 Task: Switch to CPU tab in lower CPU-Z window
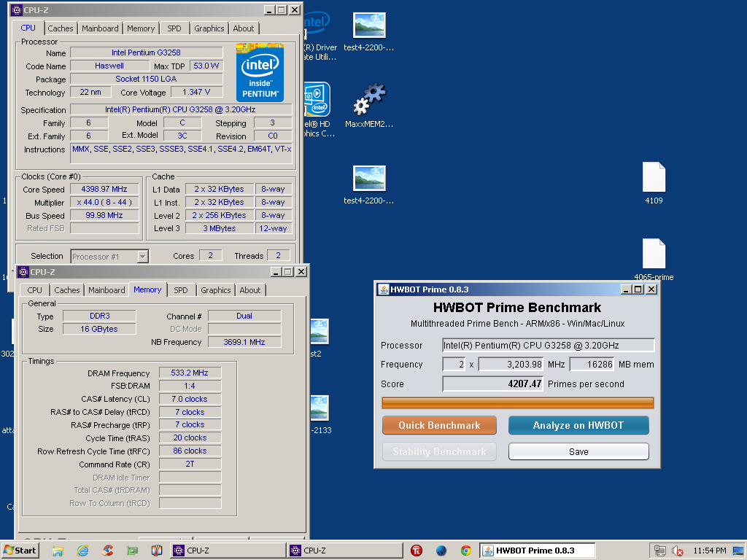(x=35, y=290)
